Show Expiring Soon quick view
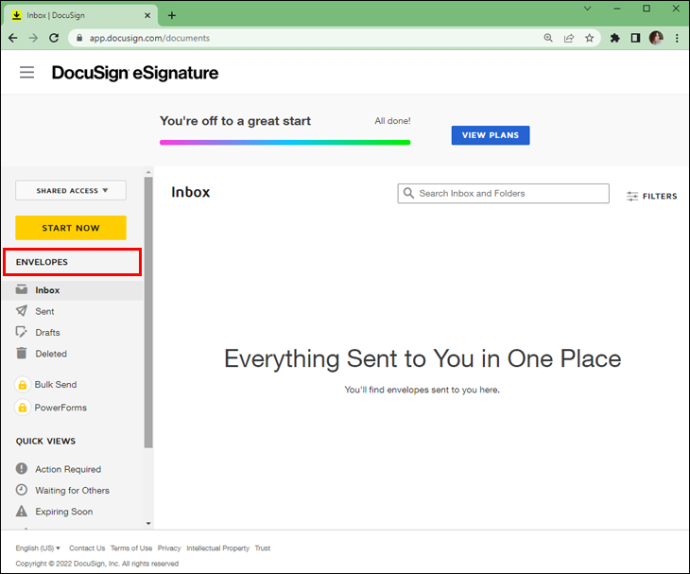This screenshot has height=574, width=690. [64, 511]
